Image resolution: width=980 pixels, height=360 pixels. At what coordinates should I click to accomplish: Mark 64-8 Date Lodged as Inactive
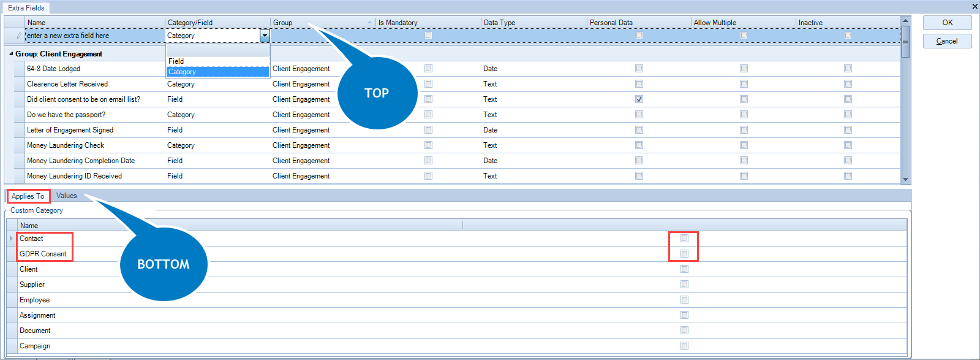848,69
